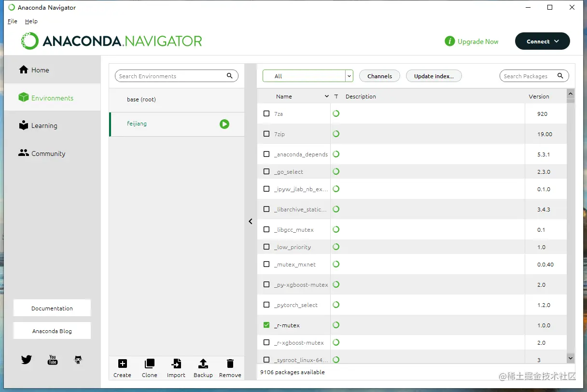
Task: Click the _sysroot_linux-64... package name
Action: coord(301,360)
